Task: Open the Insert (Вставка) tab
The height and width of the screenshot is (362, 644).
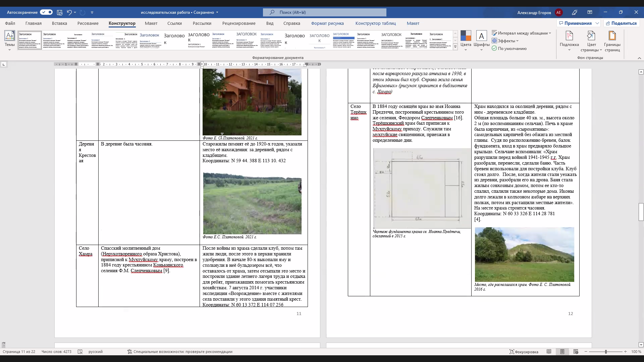Action: tap(59, 23)
